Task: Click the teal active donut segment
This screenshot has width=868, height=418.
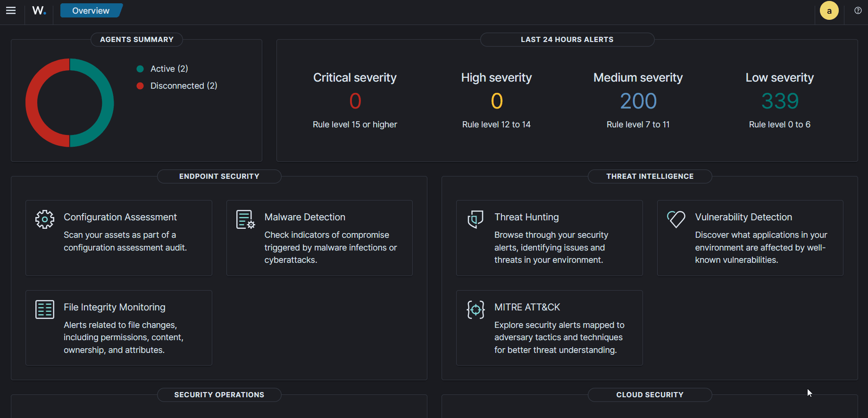Action: point(108,103)
